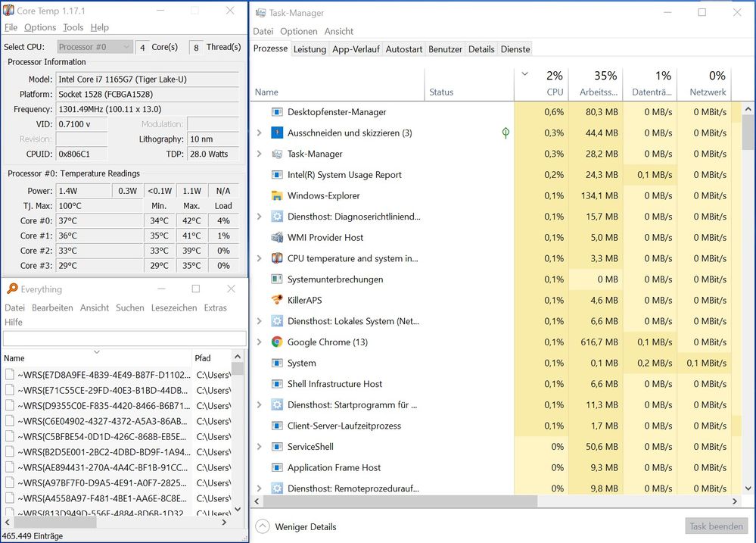Viewport: 756px width, 543px height.
Task: Click the Intel(R) System Usage Report icon
Action: (x=277, y=175)
